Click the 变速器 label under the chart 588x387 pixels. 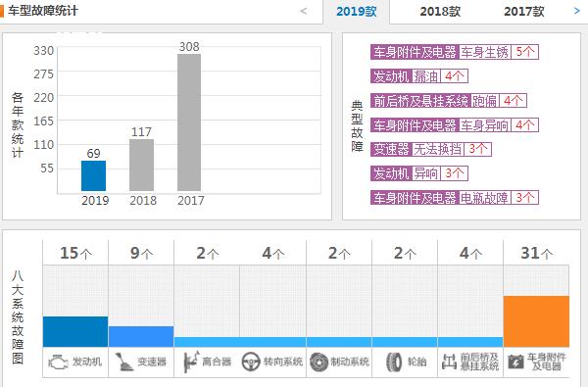point(152,362)
